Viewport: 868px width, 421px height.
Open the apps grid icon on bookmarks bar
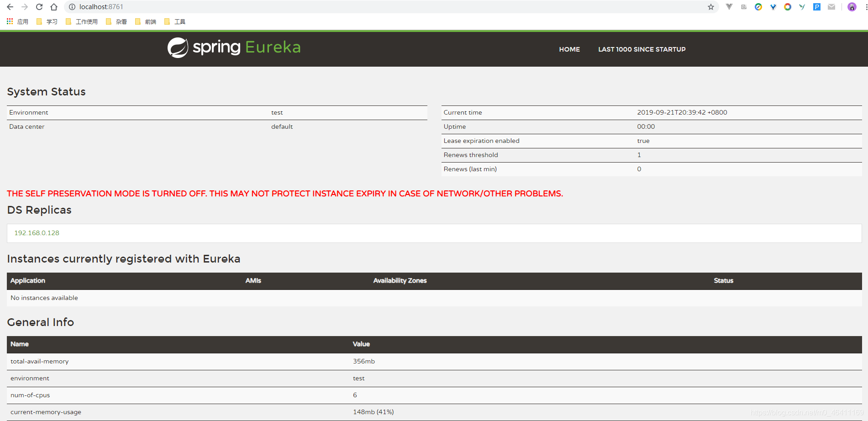point(9,21)
